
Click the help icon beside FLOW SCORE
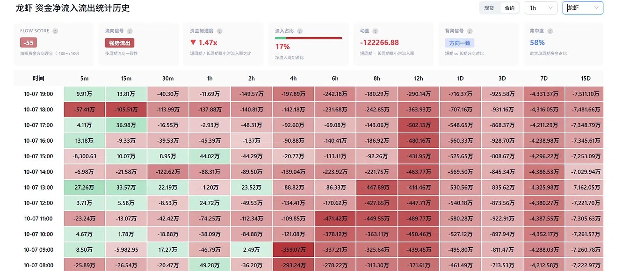click(55, 31)
